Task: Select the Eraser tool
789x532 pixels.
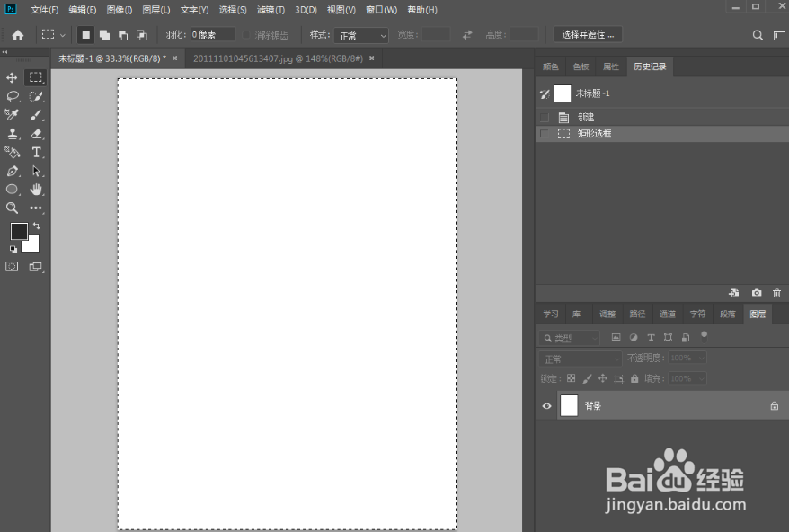Action: (x=36, y=133)
